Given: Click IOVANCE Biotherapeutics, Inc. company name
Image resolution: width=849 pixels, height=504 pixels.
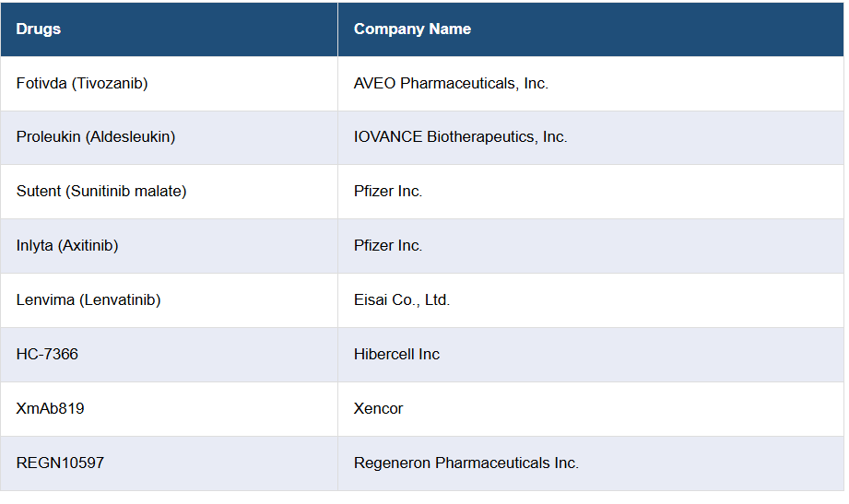Looking at the screenshot, I should click(460, 137).
